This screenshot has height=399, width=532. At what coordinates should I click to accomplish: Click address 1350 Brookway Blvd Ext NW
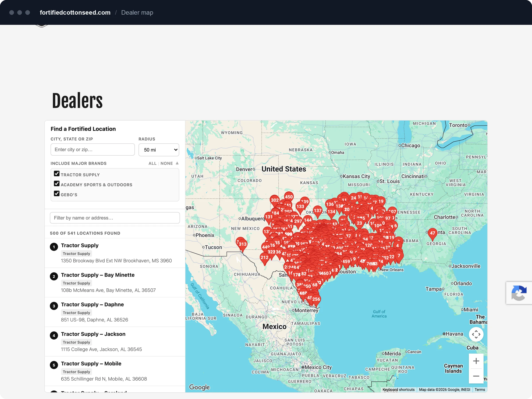click(x=116, y=261)
